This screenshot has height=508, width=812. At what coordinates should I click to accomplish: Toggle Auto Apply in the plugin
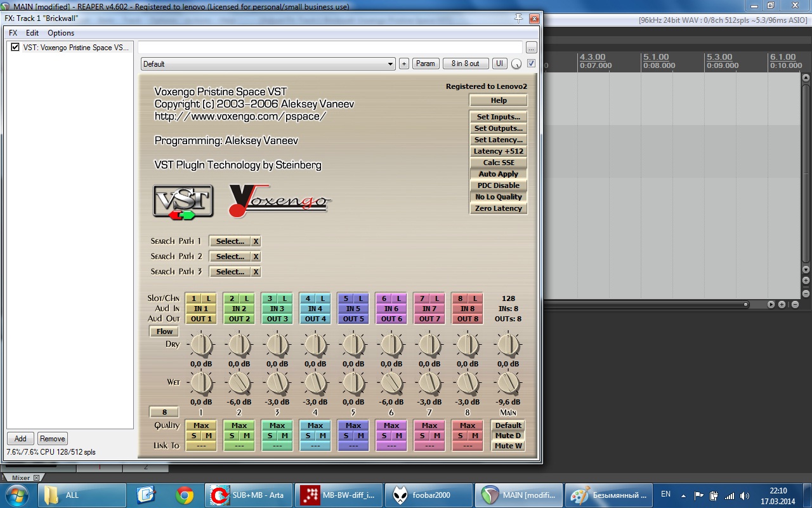[499, 174]
